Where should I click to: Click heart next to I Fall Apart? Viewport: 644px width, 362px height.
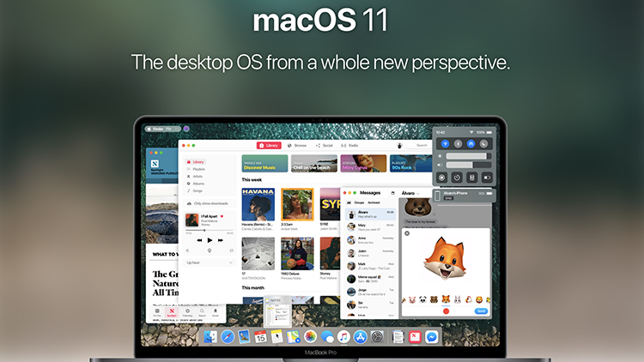point(222,216)
